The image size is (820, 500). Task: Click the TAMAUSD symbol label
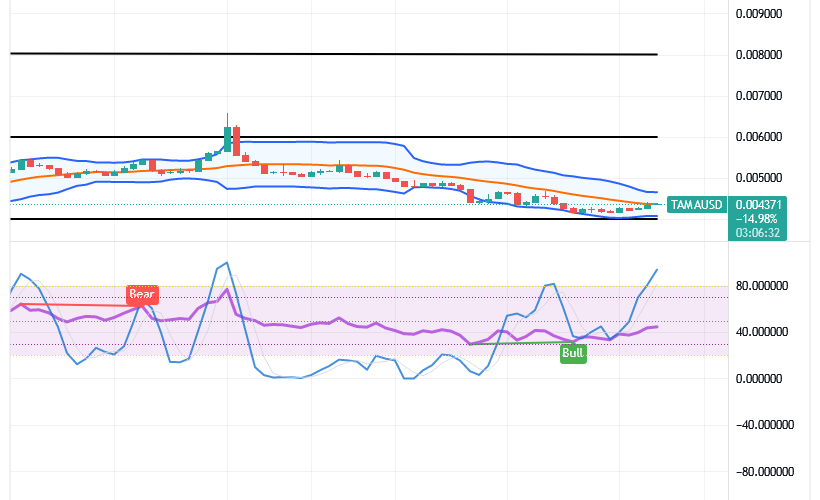click(x=697, y=204)
